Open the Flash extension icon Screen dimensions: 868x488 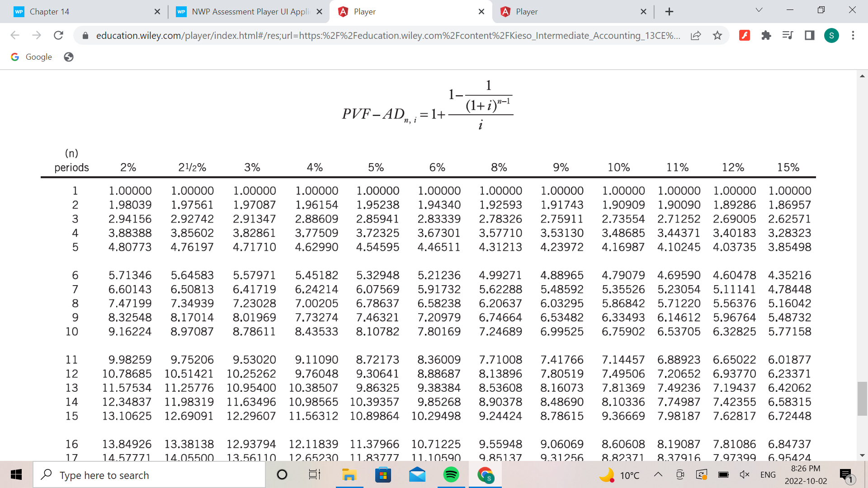pos(745,35)
